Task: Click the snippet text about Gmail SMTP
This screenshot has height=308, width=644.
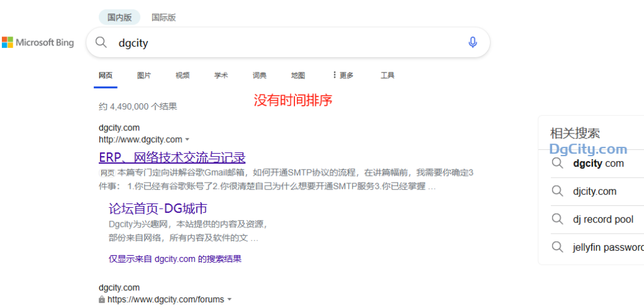Action: [286, 180]
